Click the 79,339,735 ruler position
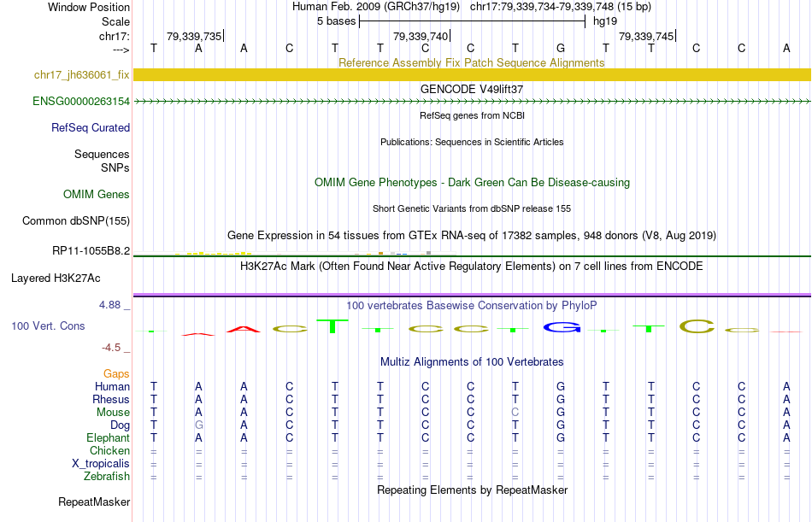The width and height of the screenshot is (812, 522). 194,36
